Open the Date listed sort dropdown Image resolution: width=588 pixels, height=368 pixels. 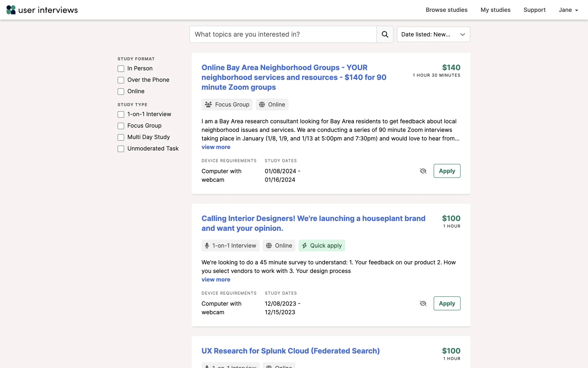[433, 34]
